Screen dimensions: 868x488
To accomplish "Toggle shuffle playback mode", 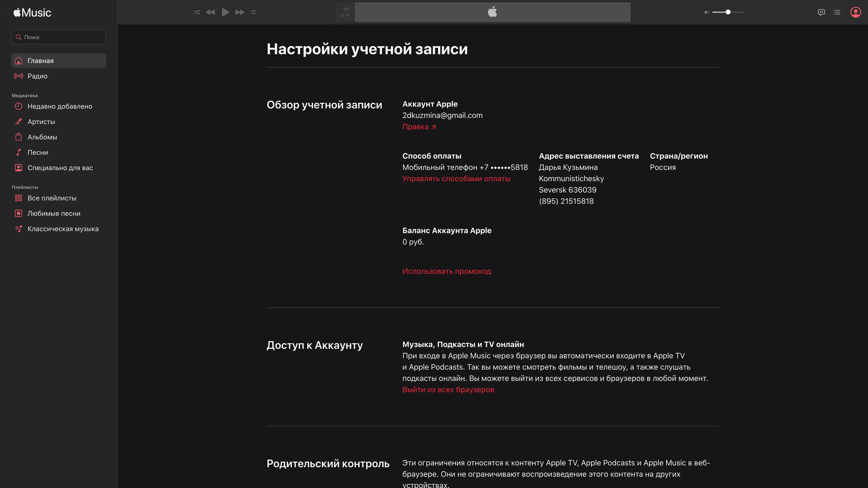I will (196, 12).
